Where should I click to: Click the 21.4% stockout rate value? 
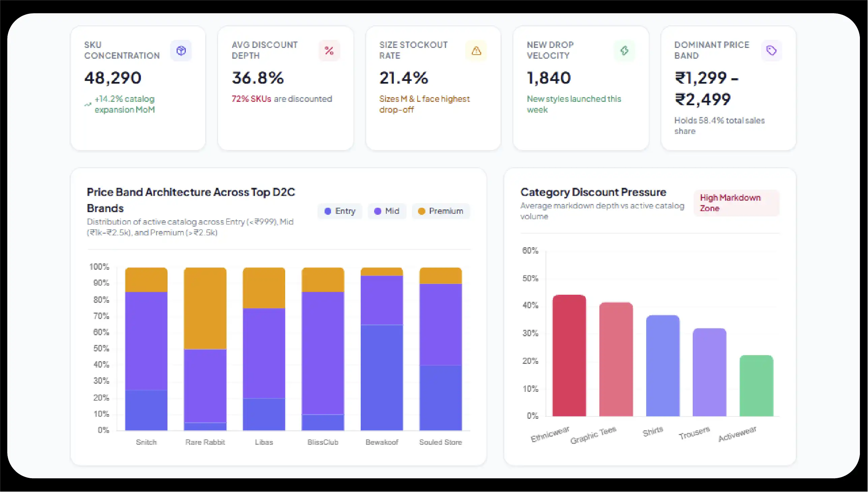403,78
